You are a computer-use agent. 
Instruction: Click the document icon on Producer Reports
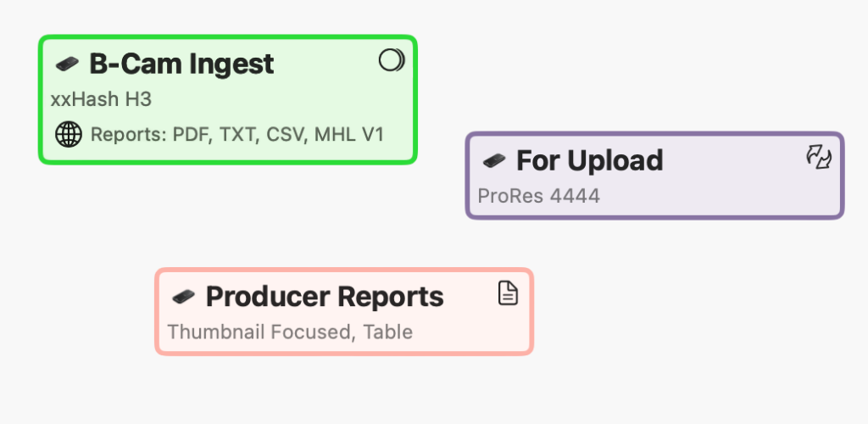click(x=509, y=293)
